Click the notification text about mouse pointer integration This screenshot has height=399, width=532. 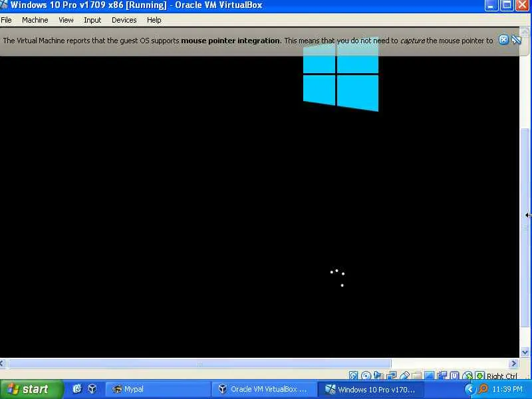point(247,41)
